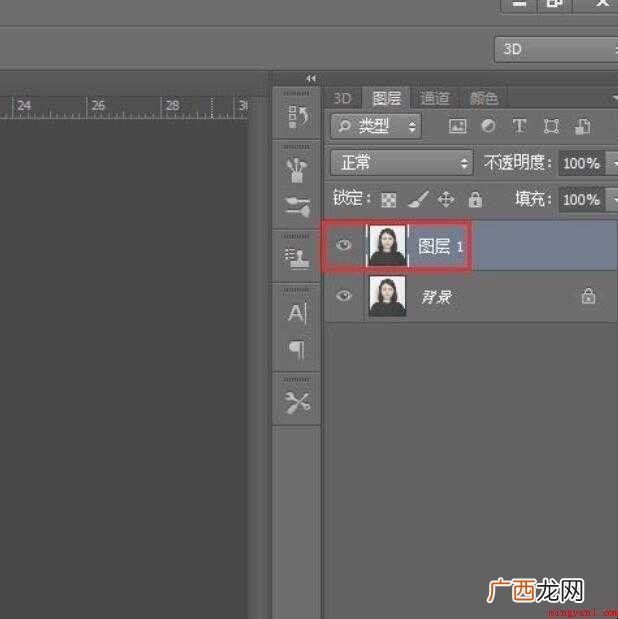
Task: Hide 图层 1 with eye icon
Action: tap(344, 245)
